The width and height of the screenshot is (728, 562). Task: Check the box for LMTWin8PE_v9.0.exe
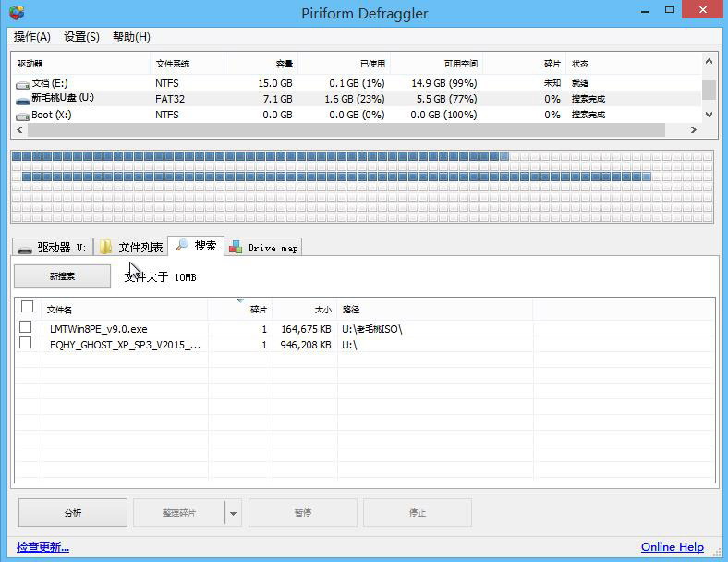26,327
